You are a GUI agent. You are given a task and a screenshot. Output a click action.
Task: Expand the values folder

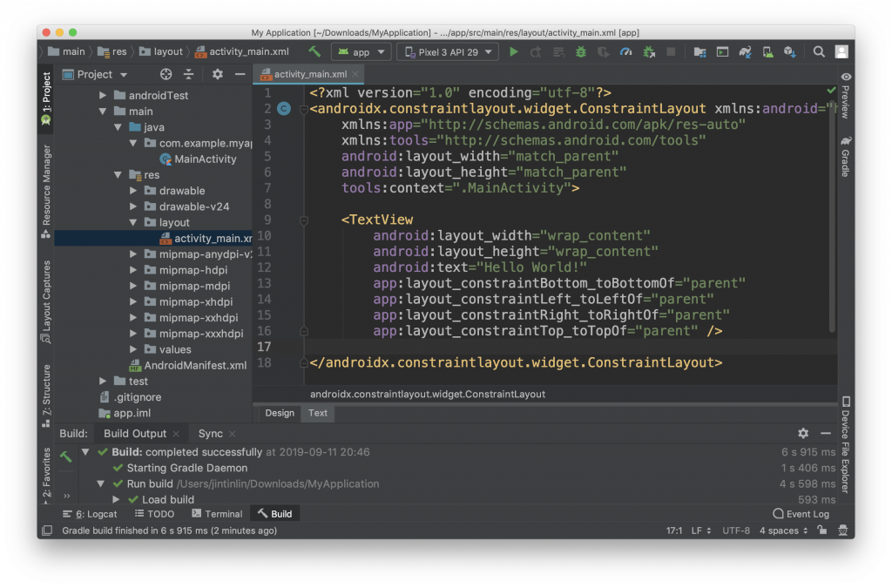(x=133, y=349)
